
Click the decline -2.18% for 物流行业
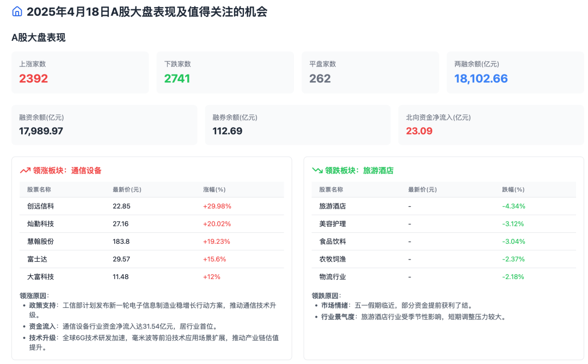pyautogui.click(x=513, y=276)
